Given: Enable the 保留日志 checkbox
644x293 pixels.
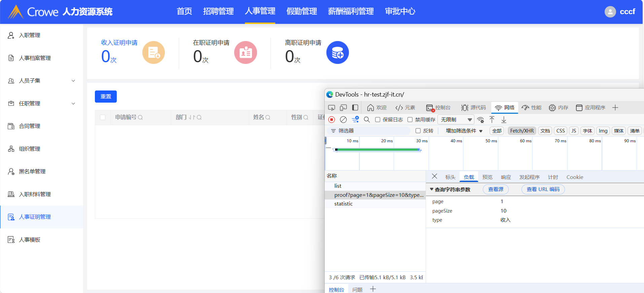Looking at the screenshot, I should coord(378,120).
